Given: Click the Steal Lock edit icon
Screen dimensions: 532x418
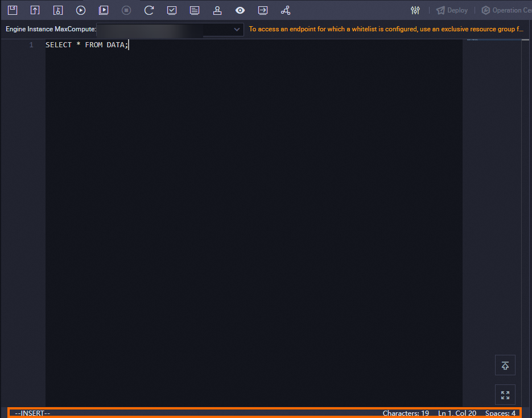Looking at the screenshot, I should (x=58, y=10).
